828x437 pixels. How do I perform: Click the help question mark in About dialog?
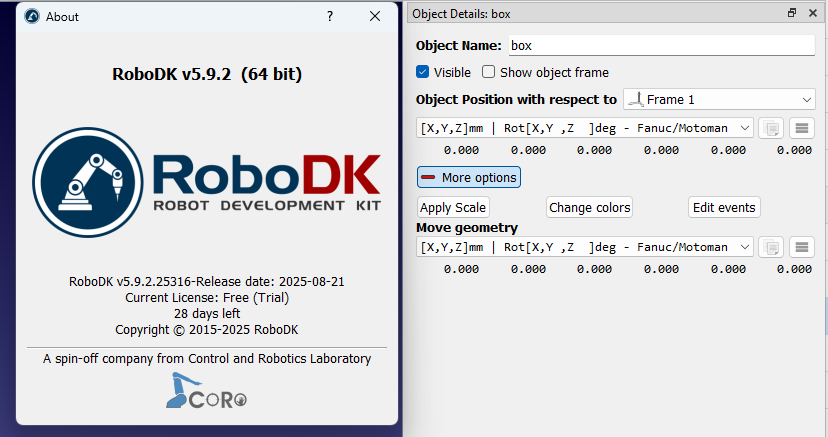tap(330, 16)
